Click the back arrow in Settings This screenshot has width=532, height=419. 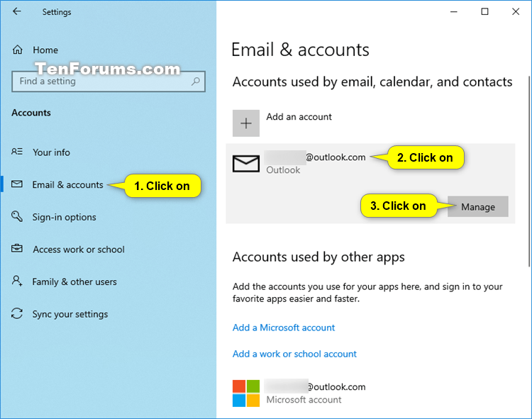point(16,11)
